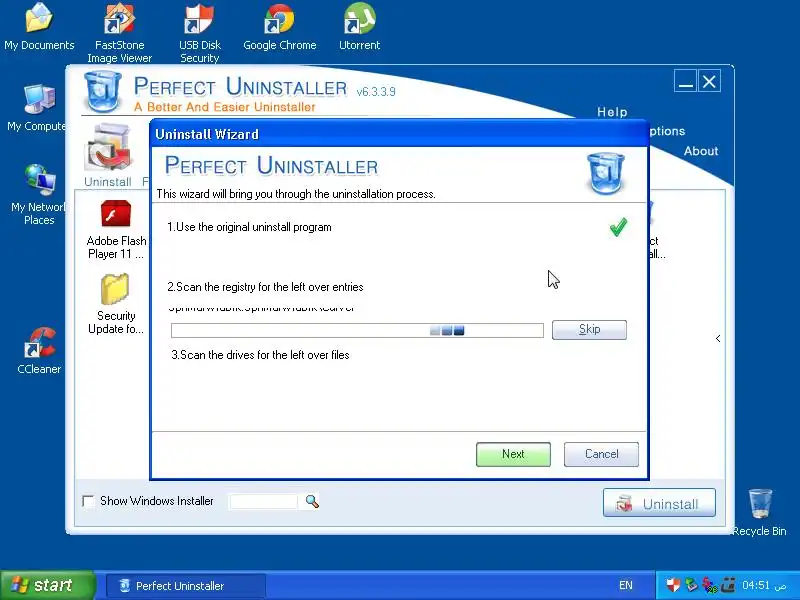Screen dimensions: 800x600
Task: Minimize the Perfect Uninstaller window
Action: 685,81
